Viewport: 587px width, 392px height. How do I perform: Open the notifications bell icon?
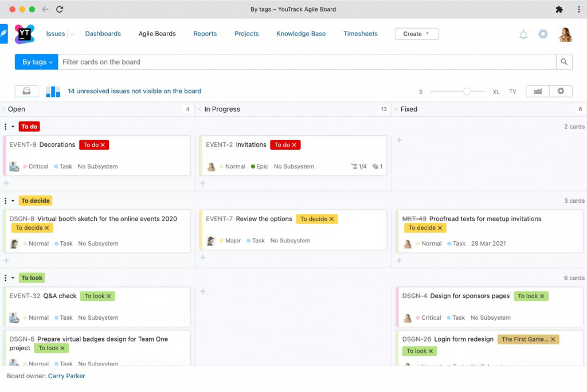pyautogui.click(x=523, y=34)
